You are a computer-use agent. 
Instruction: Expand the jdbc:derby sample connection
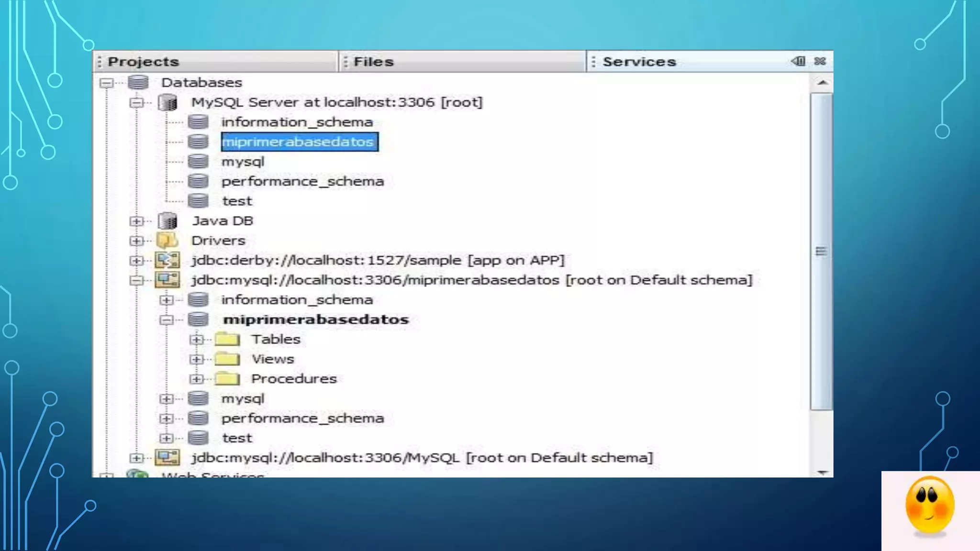[x=137, y=260]
